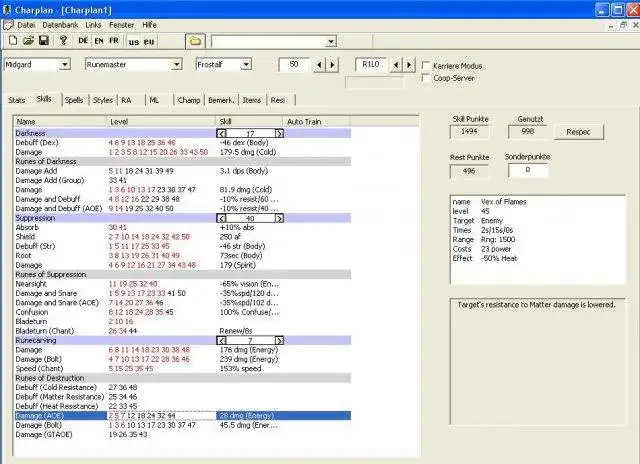The height and width of the screenshot is (464, 640).
Task: Click the Help question mark icon
Action: pyautogui.click(x=63, y=41)
